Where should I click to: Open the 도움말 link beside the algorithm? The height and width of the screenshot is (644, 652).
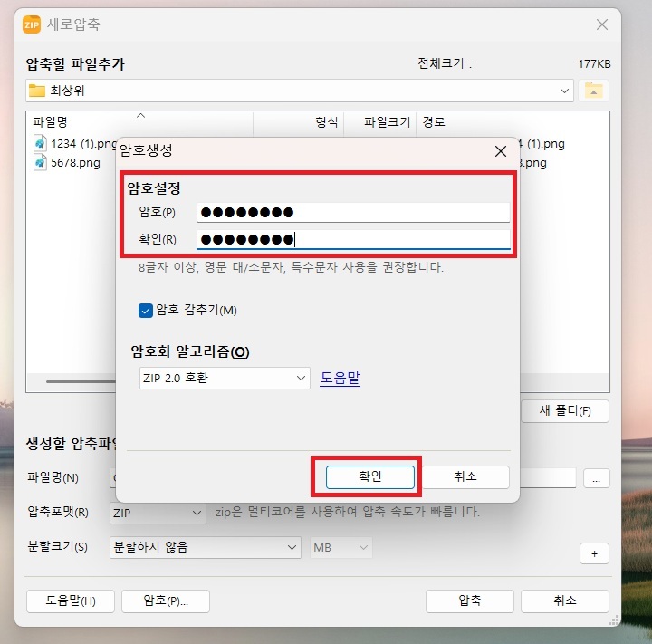pos(340,378)
